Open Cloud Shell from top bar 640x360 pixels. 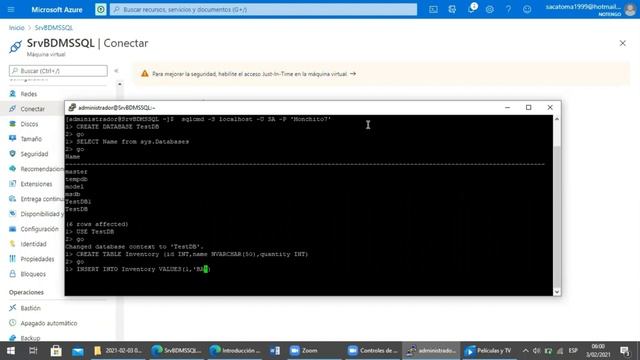coord(433,9)
